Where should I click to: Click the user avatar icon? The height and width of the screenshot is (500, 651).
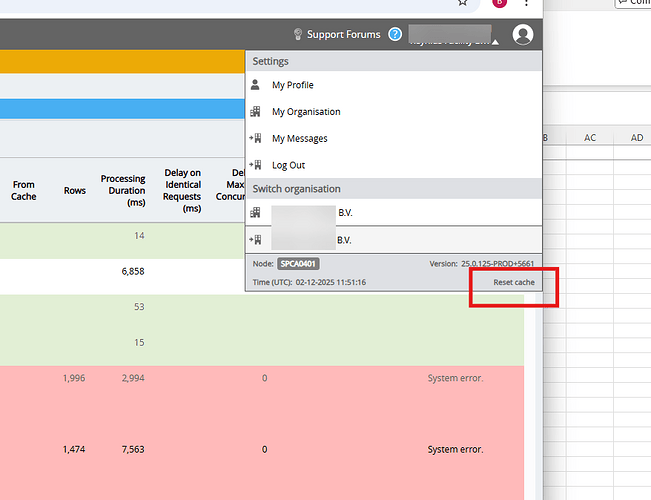coord(522,35)
